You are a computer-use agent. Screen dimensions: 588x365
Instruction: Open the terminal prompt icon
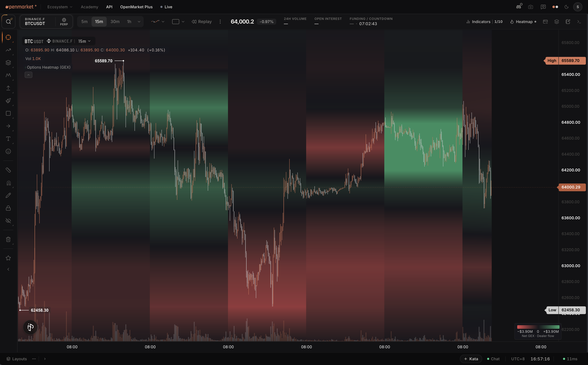[x=579, y=21]
